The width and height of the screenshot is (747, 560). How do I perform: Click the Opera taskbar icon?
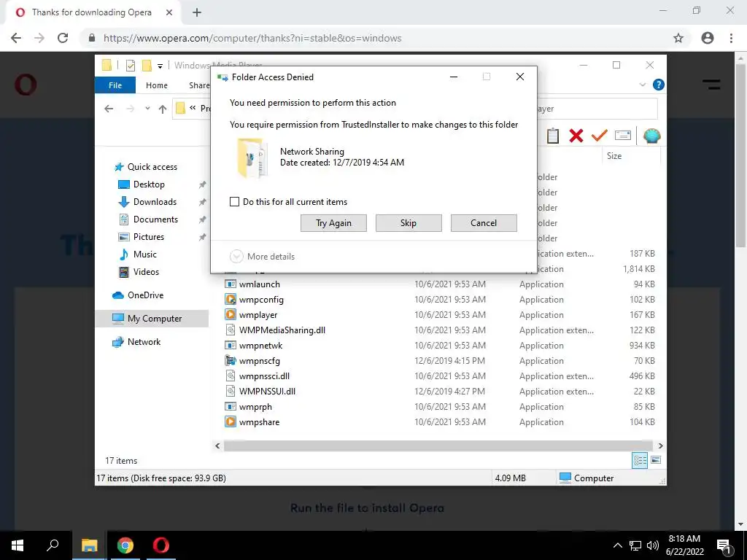(161, 545)
